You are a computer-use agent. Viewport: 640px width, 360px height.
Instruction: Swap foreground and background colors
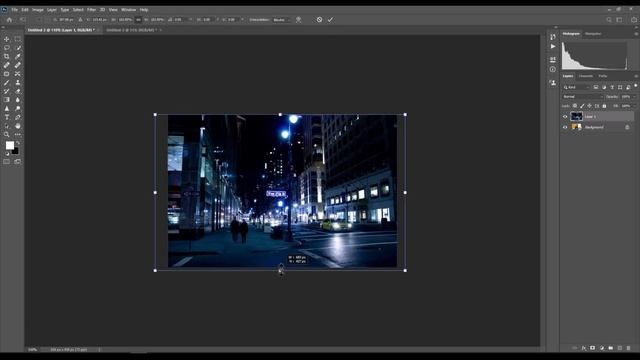tap(18, 143)
